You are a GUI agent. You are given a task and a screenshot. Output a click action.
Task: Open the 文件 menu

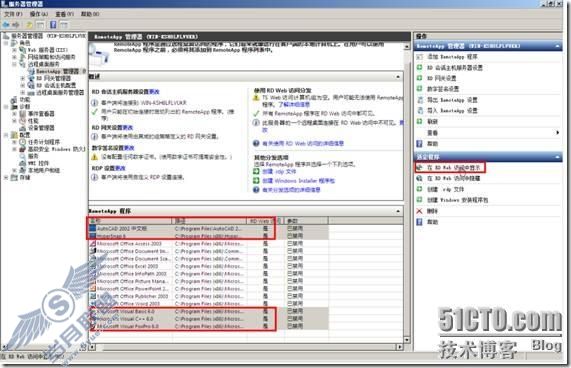pos(13,14)
